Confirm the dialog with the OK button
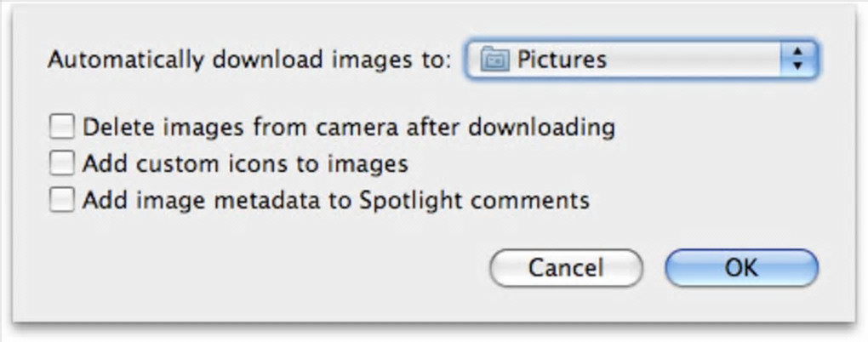This screenshot has width=868, height=342. point(740,267)
